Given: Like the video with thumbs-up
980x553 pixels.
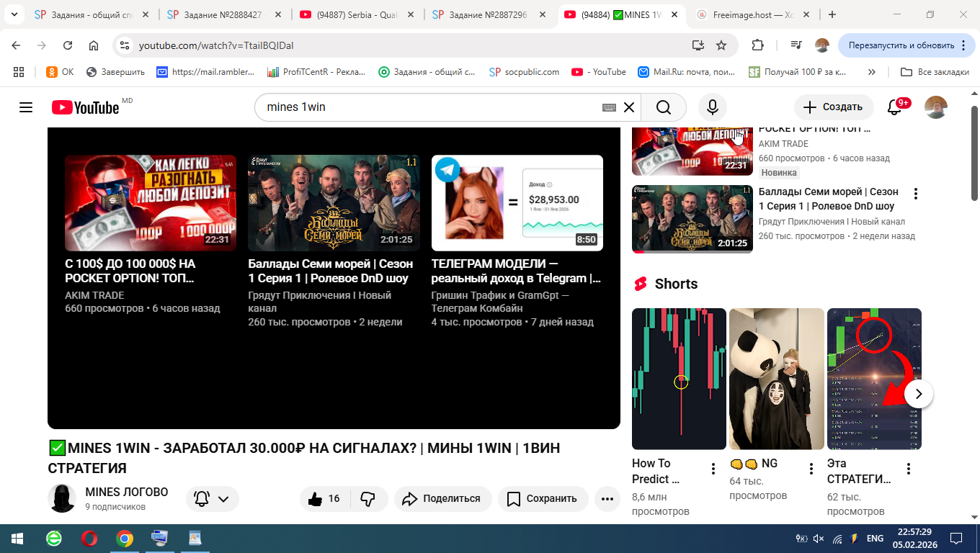Looking at the screenshot, I should pyautogui.click(x=324, y=498).
